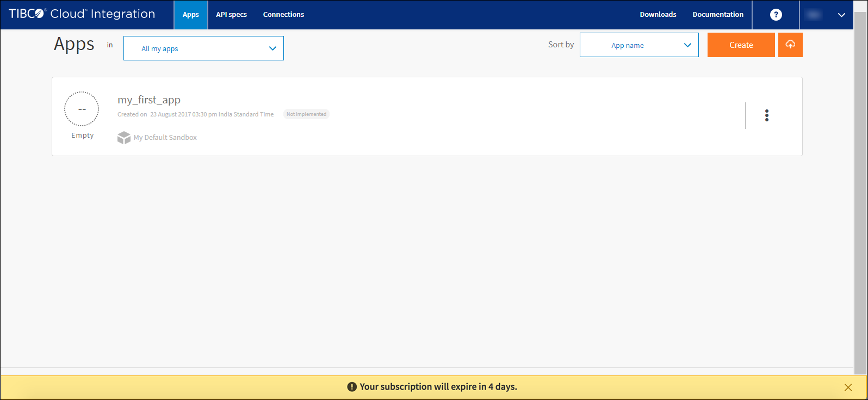Go to the Connections tab
The height and width of the screenshot is (400, 868).
click(283, 15)
